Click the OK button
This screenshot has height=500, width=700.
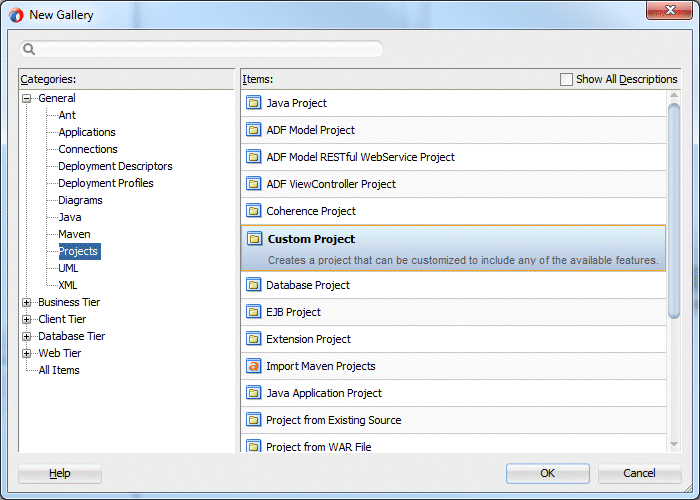click(548, 473)
